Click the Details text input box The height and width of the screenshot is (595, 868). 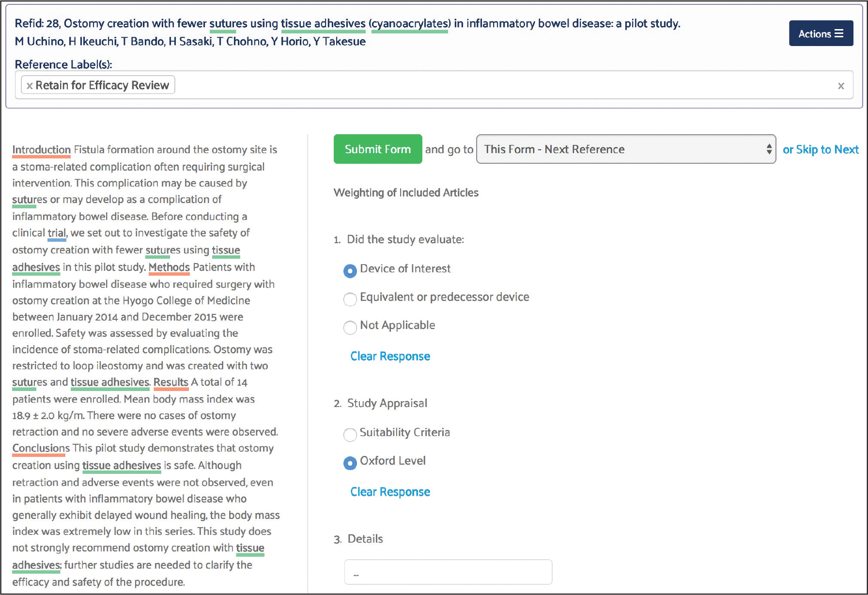click(x=448, y=572)
